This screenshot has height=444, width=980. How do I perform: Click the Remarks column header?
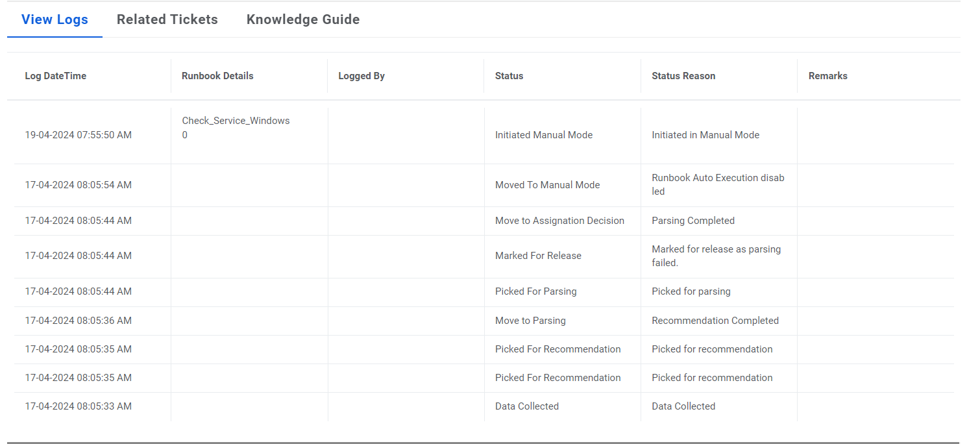(827, 76)
